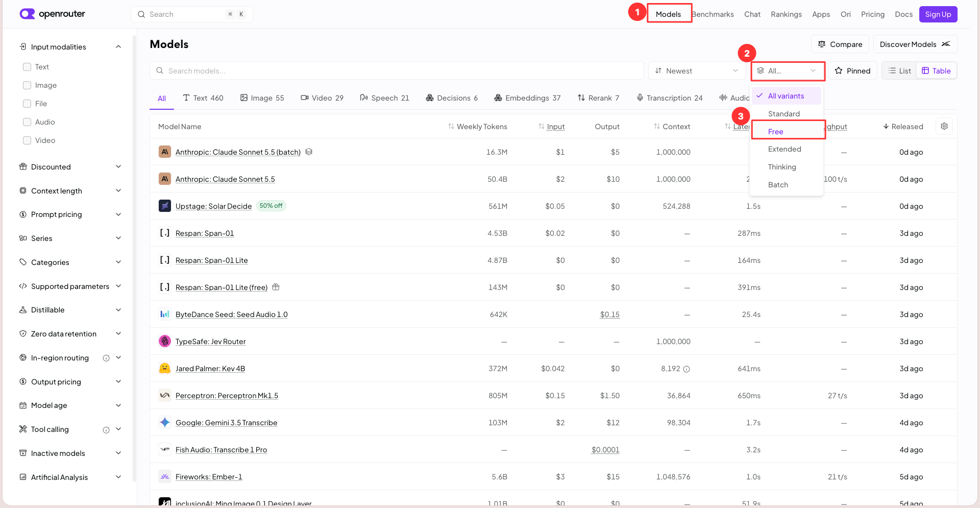This screenshot has height=508, width=980.
Task: Open the Anthropic: Claude Sonnet 5.5 model link
Action: coord(225,179)
